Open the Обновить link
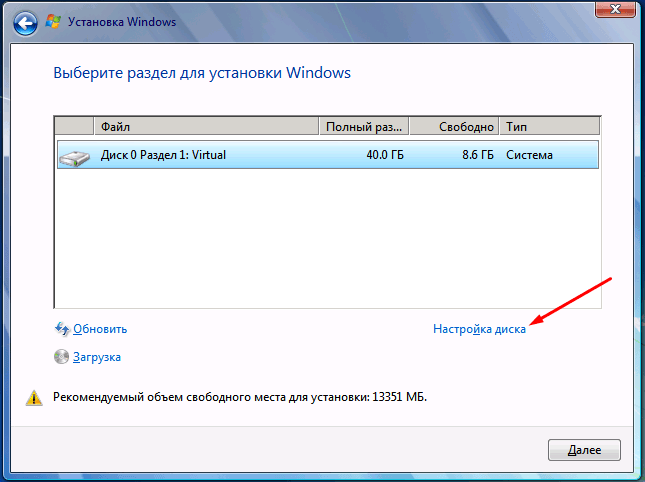This screenshot has height=482, width=645. 100,329
